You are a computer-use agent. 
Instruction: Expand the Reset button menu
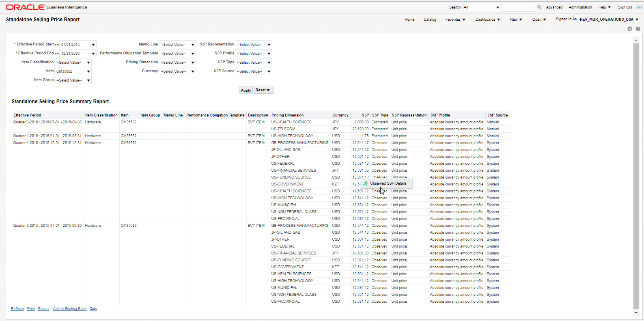[x=263, y=90]
